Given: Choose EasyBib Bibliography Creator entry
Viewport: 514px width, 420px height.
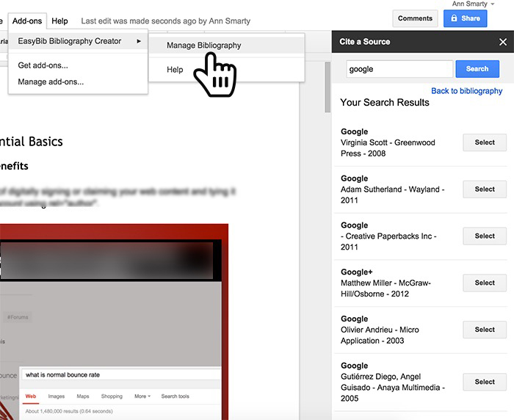Looking at the screenshot, I should coord(78,41).
